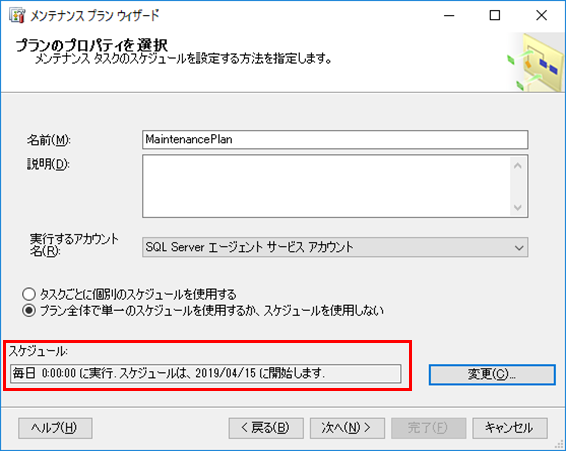Select separate schedules for each task radio button

pos(29,294)
